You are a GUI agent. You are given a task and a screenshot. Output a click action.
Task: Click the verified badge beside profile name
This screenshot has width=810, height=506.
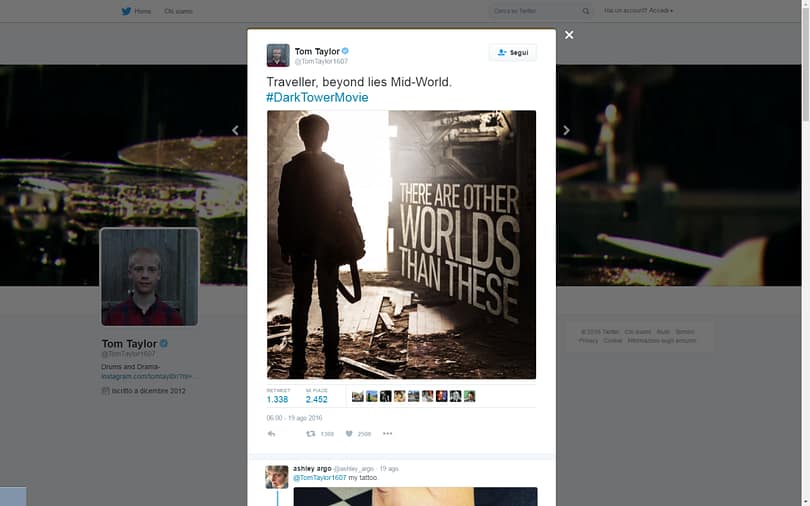[164, 343]
